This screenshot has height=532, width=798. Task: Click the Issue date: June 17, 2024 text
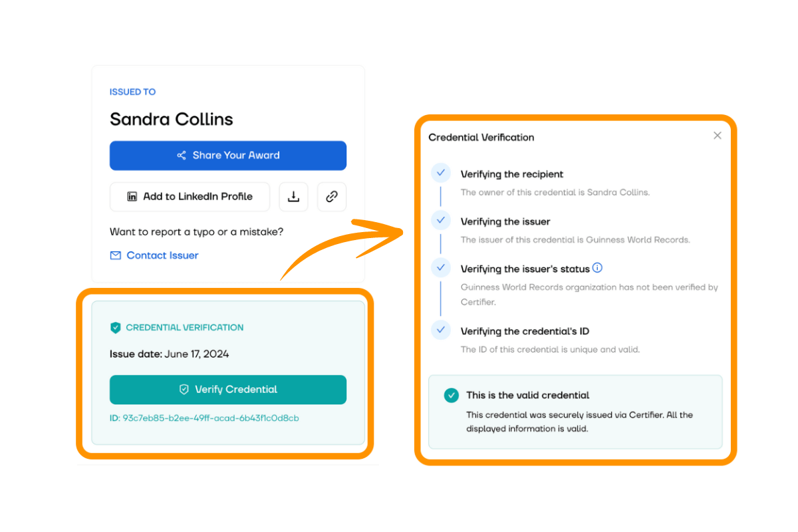[x=170, y=354]
